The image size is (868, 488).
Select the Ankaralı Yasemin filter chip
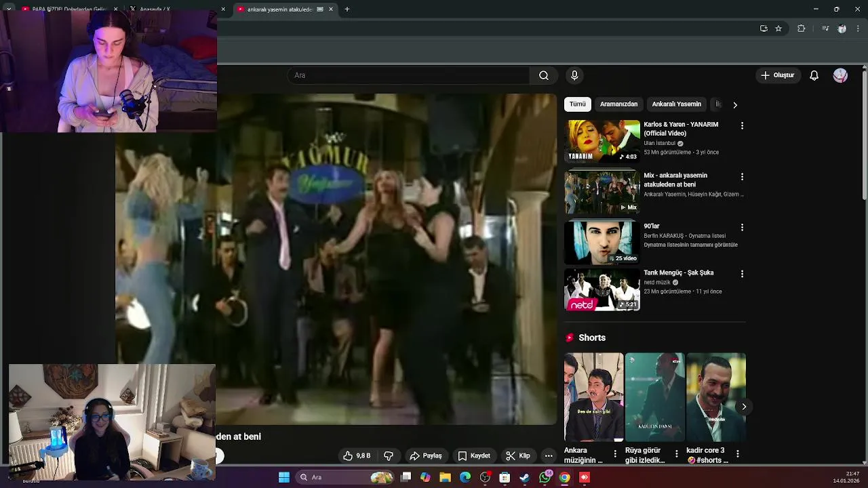point(676,104)
